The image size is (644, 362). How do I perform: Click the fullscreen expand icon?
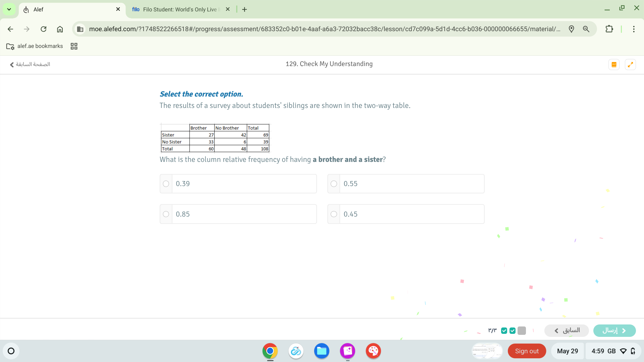pyautogui.click(x=630, y=64)
